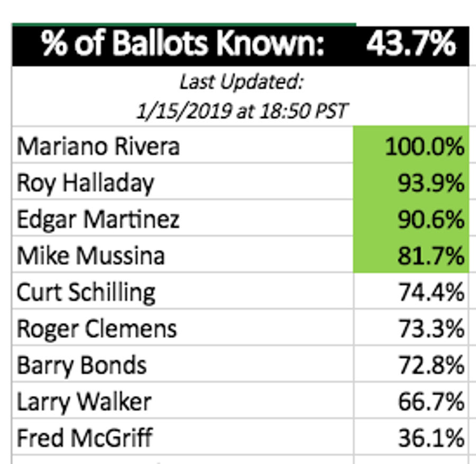
Task: Select the '% of Ballots Known:' header cell
Action: coord(183,44)
